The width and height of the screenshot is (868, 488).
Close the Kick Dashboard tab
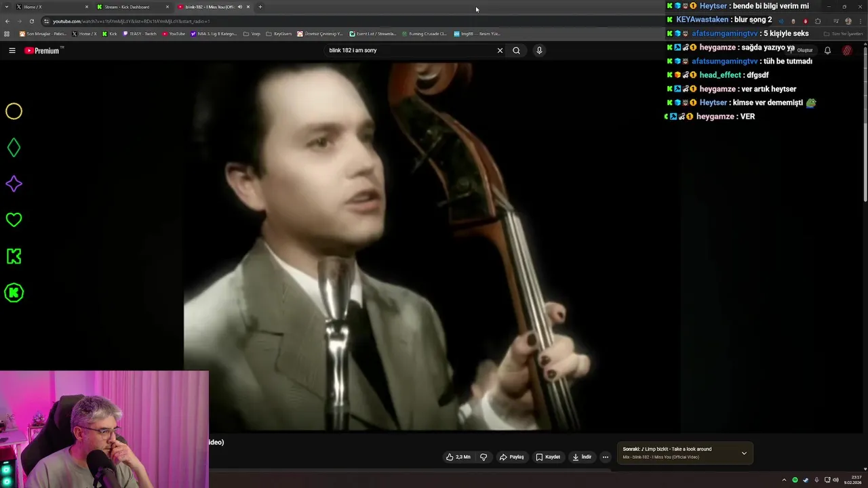click(x=167, y=7)
